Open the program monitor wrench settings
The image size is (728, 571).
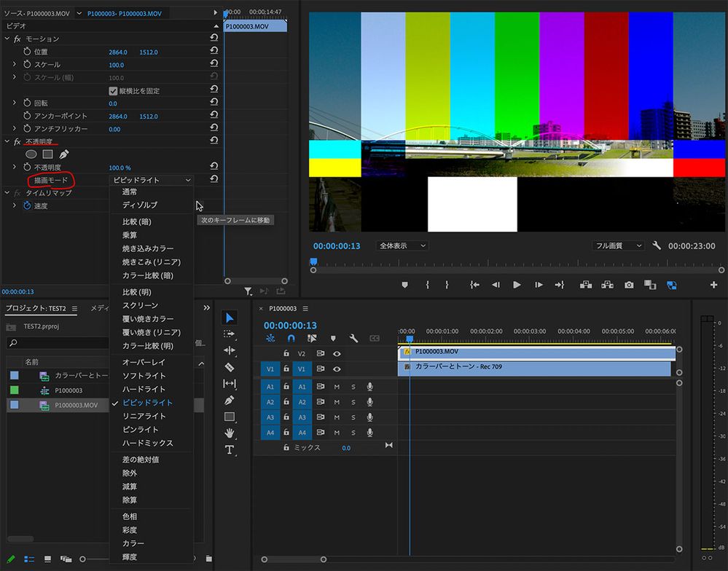pyautogui.click(x=656, y=246)
